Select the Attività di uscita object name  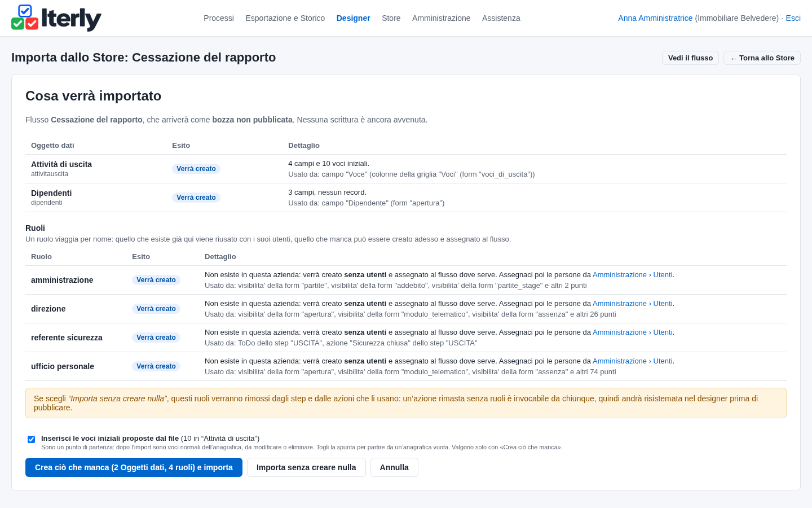61,164
